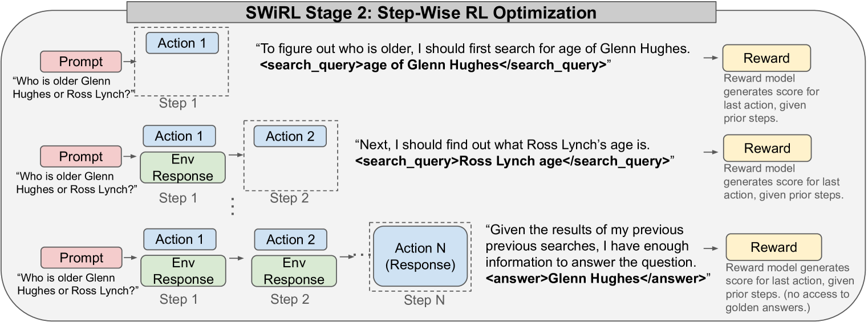This screenshot has height=322, width=868.
Task: Select the "Action N (Response)" box
Action: [x=420, y=256]
